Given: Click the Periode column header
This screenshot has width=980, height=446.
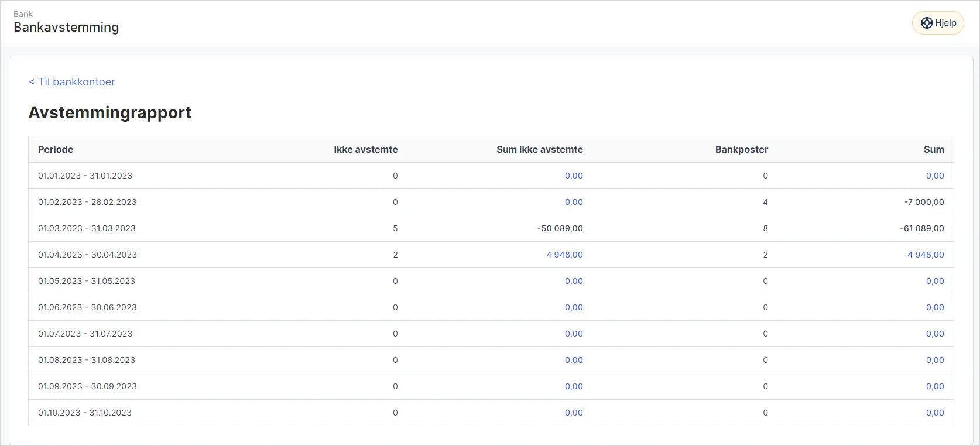Looking at the screenshot, I should [56, 149].
